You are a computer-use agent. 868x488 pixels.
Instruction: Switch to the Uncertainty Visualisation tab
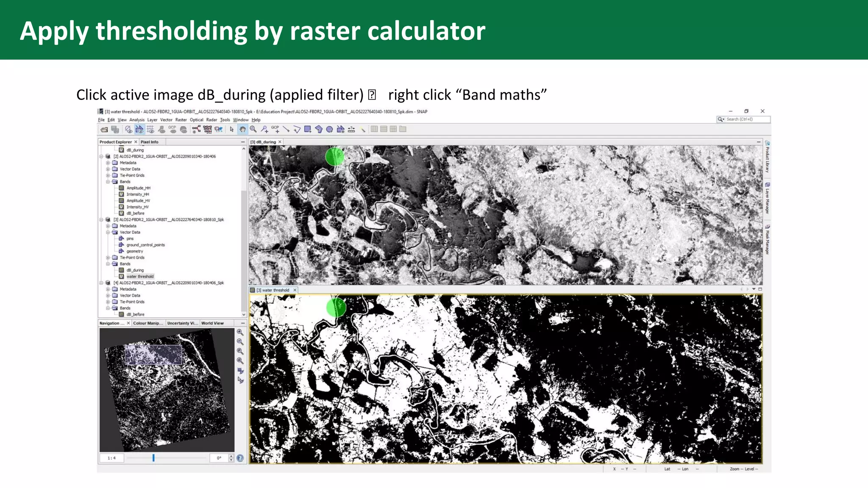click(182, 323)
